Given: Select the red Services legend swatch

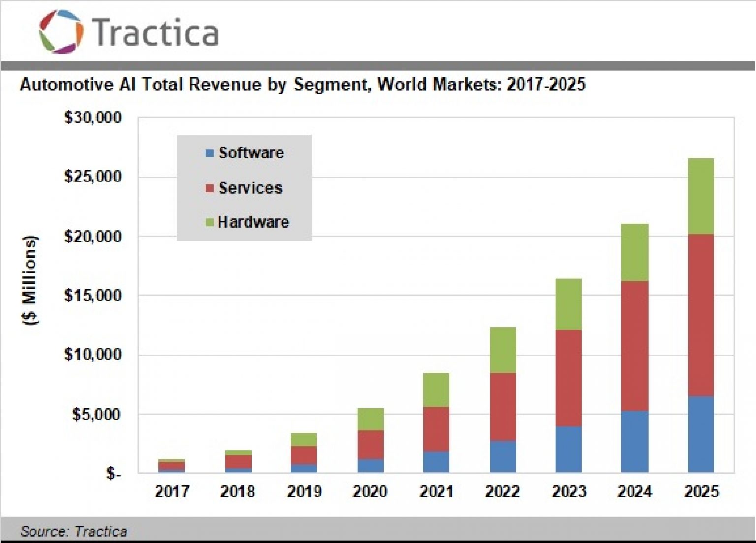Looking at the screenshot, I should pyautogui.click(x=210, y=188).
